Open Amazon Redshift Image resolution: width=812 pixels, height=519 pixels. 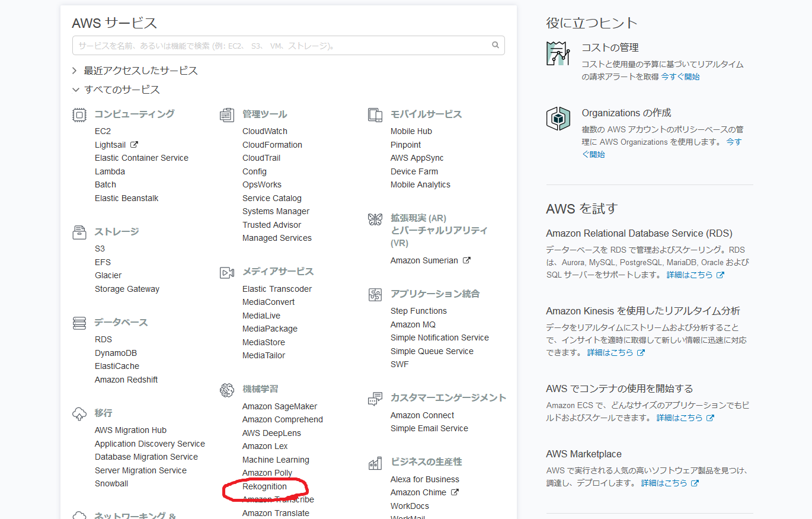(x=126, y=380)
